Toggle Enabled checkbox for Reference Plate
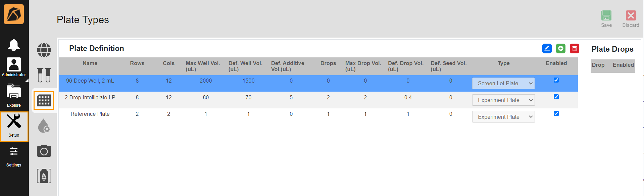The height and width of the screenshot is (196, 644). (556, 113)
